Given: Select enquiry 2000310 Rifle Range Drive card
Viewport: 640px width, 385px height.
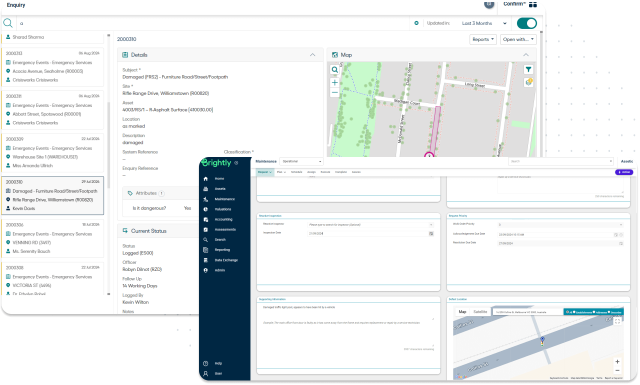Looking at the screenshot, I should click(x=53, y=195).
